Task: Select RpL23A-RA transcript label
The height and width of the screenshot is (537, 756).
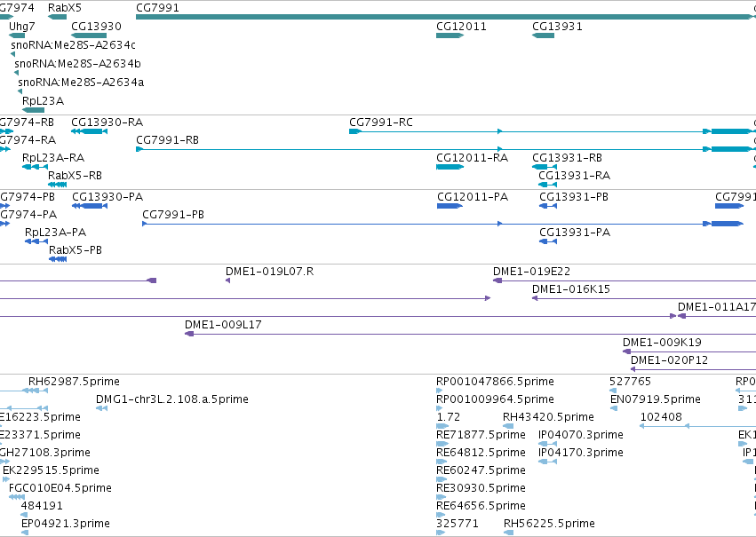Action: (53, 158)
